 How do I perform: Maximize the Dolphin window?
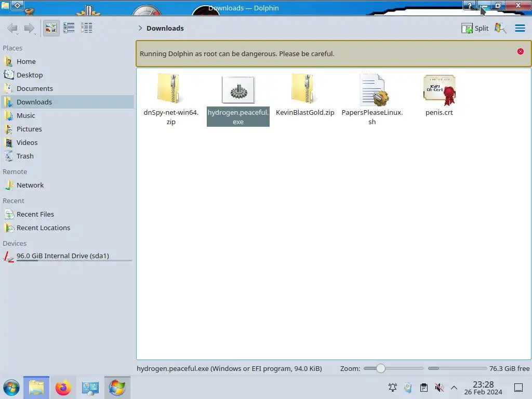pyautogui.click(x=498, y=5)
